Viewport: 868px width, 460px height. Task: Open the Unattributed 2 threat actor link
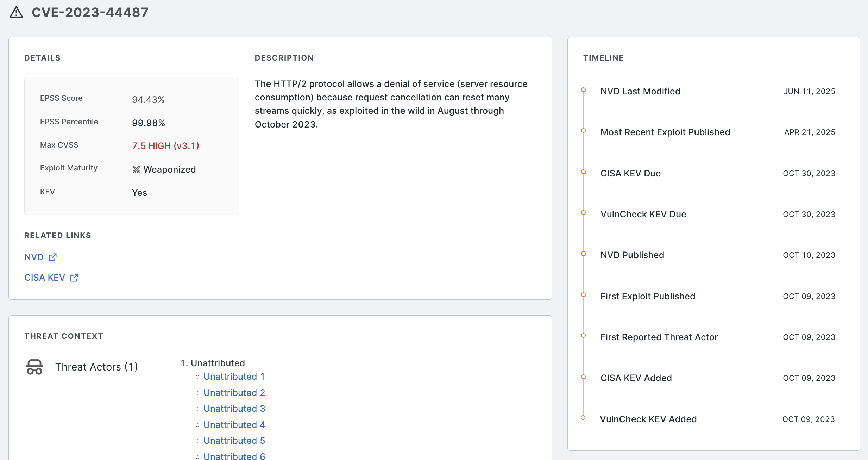(234, 393)
